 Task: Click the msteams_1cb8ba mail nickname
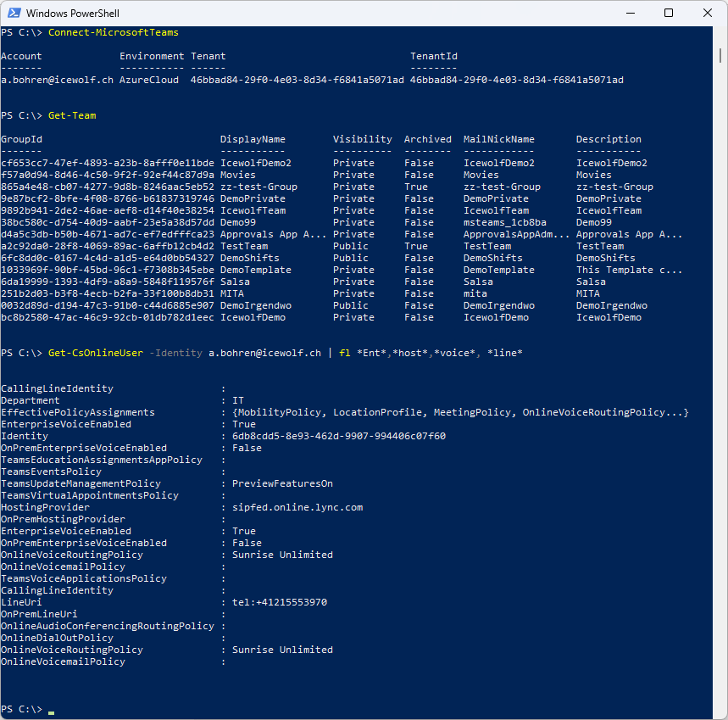(504, 222)
